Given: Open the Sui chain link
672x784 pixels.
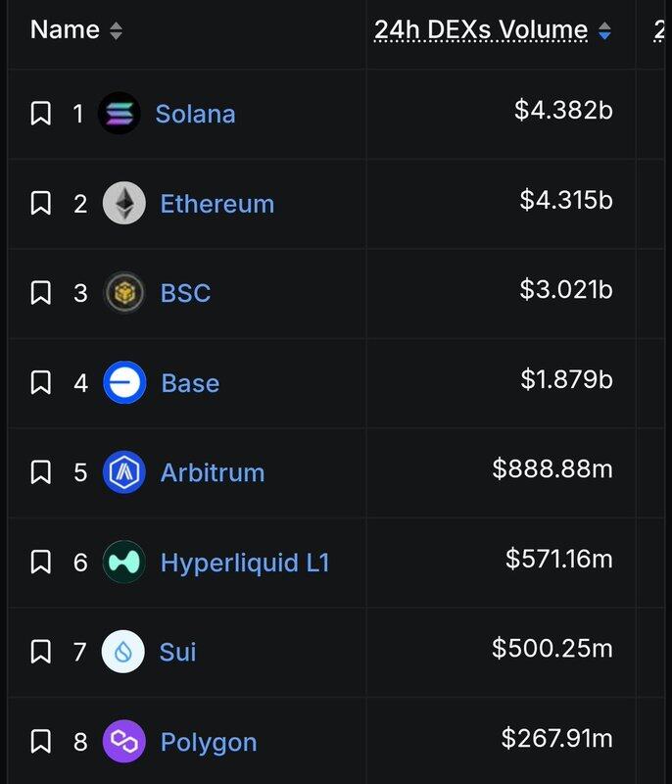Looking at the screenshot, I should click(178, 652).
